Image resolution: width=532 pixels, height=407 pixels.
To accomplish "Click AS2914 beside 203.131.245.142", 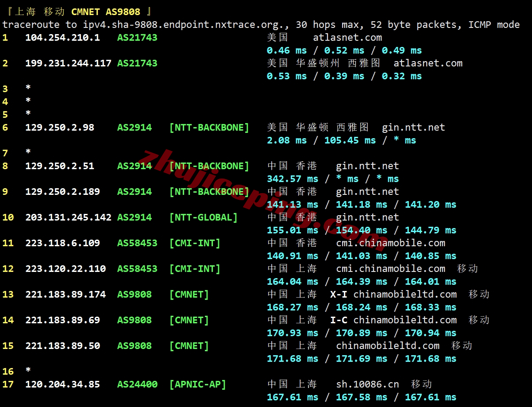I will coord(135,217).
